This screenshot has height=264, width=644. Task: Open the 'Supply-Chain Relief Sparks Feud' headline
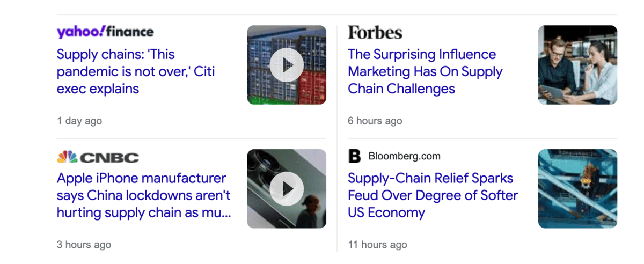click(x=433, y=195)
